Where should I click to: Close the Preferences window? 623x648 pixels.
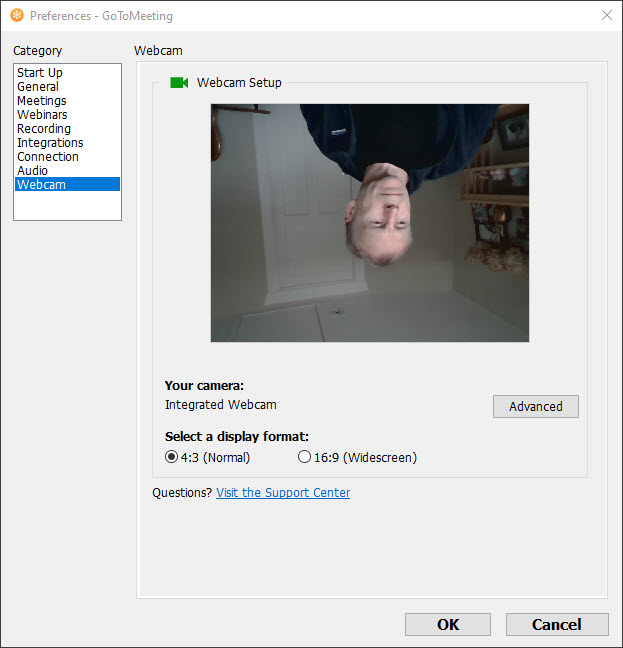tap(606, 16)
